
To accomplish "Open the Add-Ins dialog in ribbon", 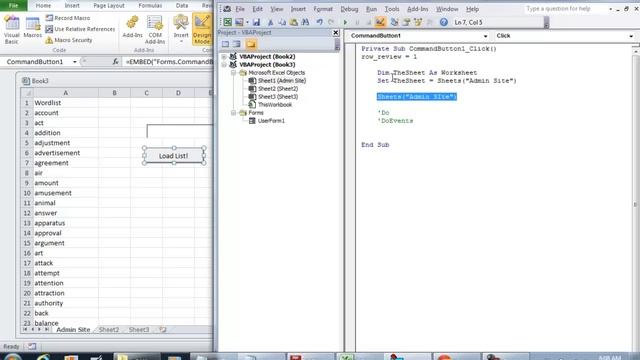I will click(132, 28).
